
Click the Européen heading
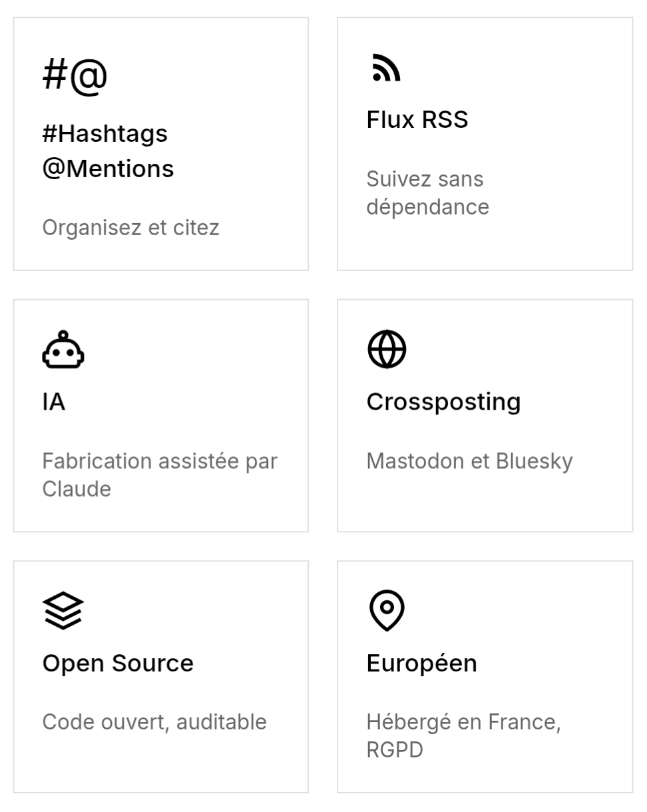pyautogui.click(x=421, y=663)
